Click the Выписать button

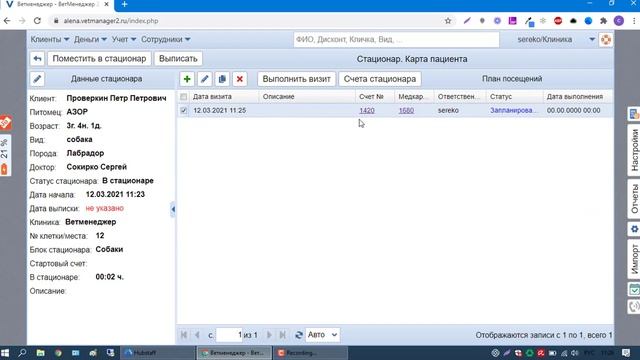[x=178, y=59]
